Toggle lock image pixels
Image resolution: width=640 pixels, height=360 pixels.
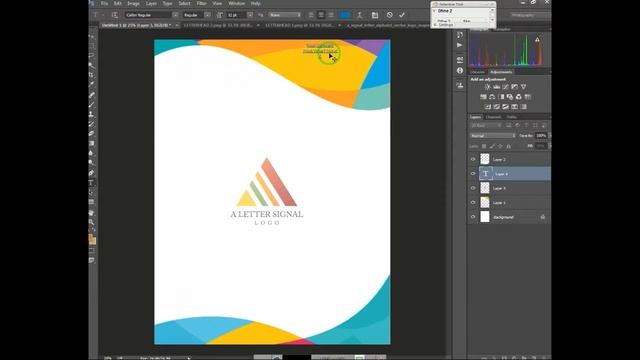[492, 146]
